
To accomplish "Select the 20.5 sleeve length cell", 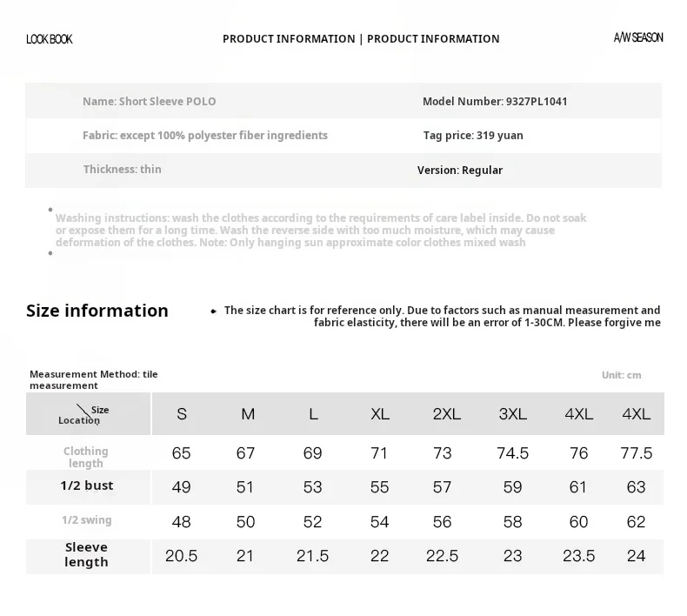I will tap(182, 556).
